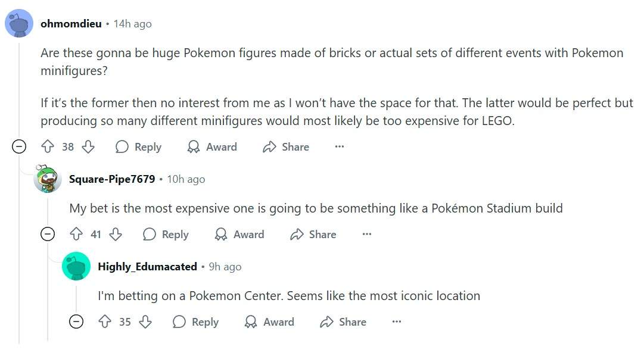The height and width of the screenshot is (362, 644).
Task: Click Highly_Edumacated's green avatar
Action: (x=76, y=266)
